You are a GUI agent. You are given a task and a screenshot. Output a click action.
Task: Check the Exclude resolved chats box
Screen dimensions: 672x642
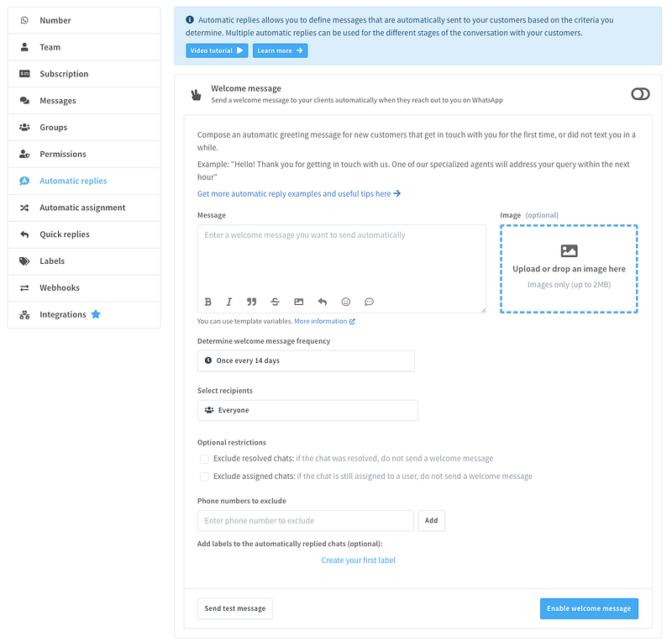pyautogui.click(x=204, y=459)
